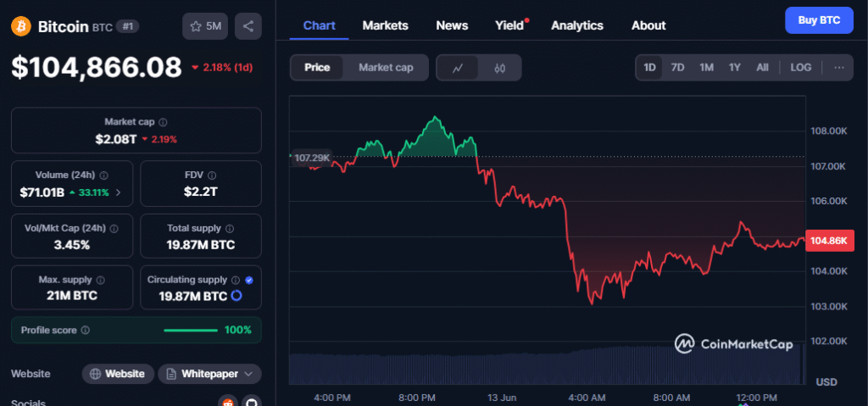Click the 4:00 AM time axis label
This screenshot has width=868, height=406.
pyautogui.click(x=587, y=398)
